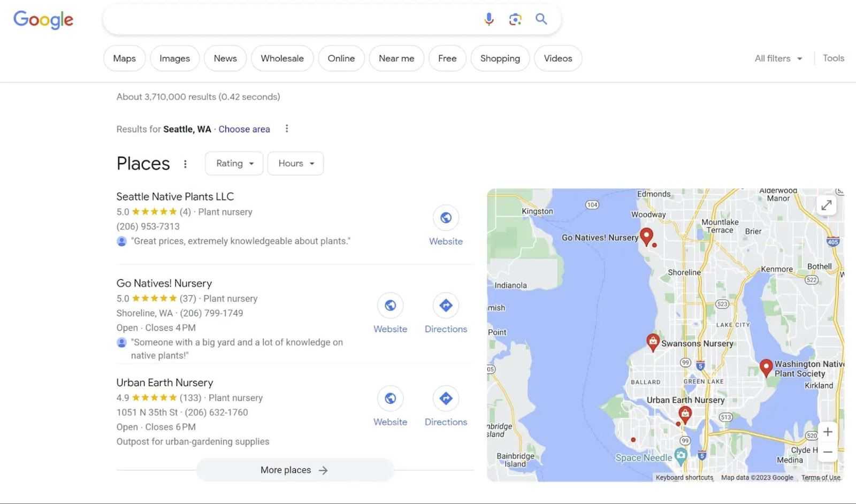Select Swansons Nursery map pin
Viewport: 856px width, 504px height.
(x=653, y=342)
